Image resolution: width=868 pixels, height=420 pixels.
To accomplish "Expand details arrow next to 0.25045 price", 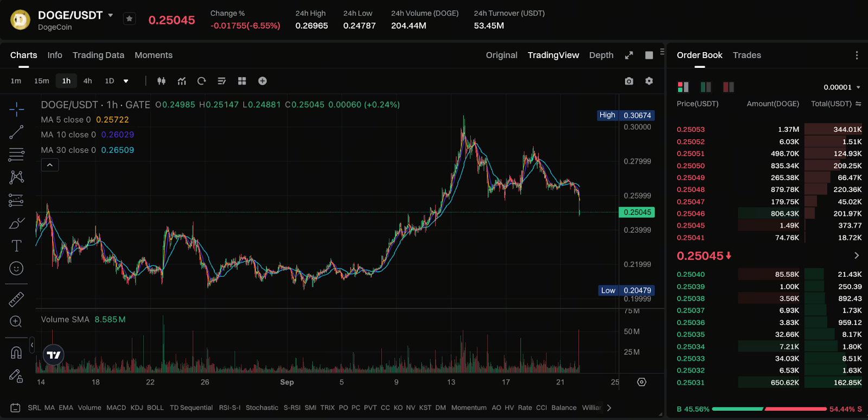I will pos(857,256).
